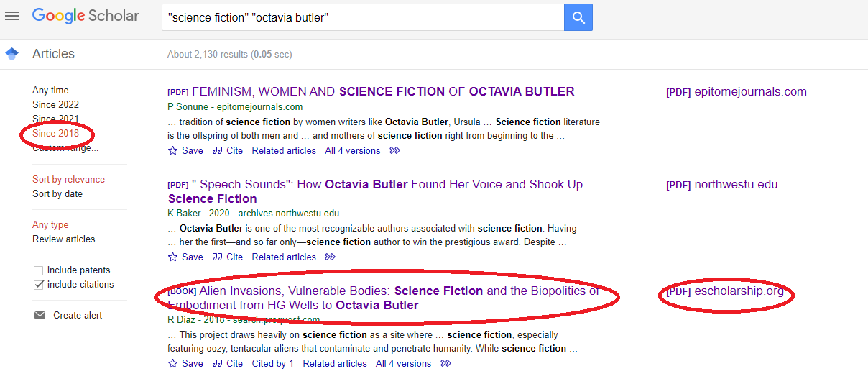This screenshot has height=384, width=868.
Task: Click the star Save icon for Feminism article
Action: coord(172,151)
